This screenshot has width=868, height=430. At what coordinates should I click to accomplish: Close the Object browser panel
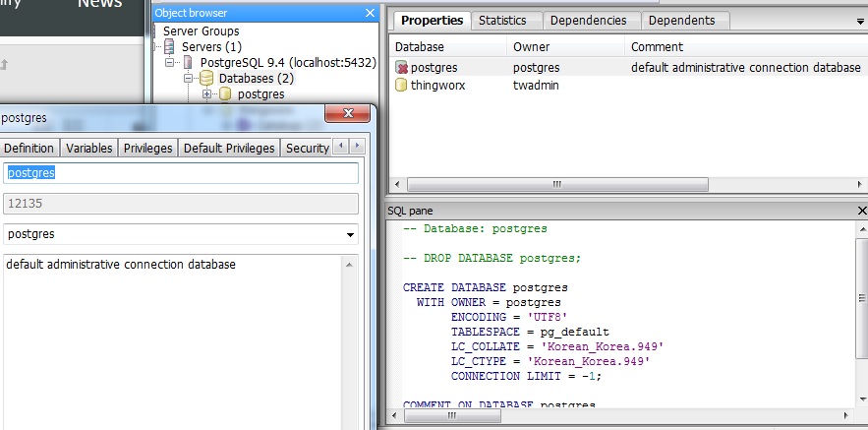(371, 13)
